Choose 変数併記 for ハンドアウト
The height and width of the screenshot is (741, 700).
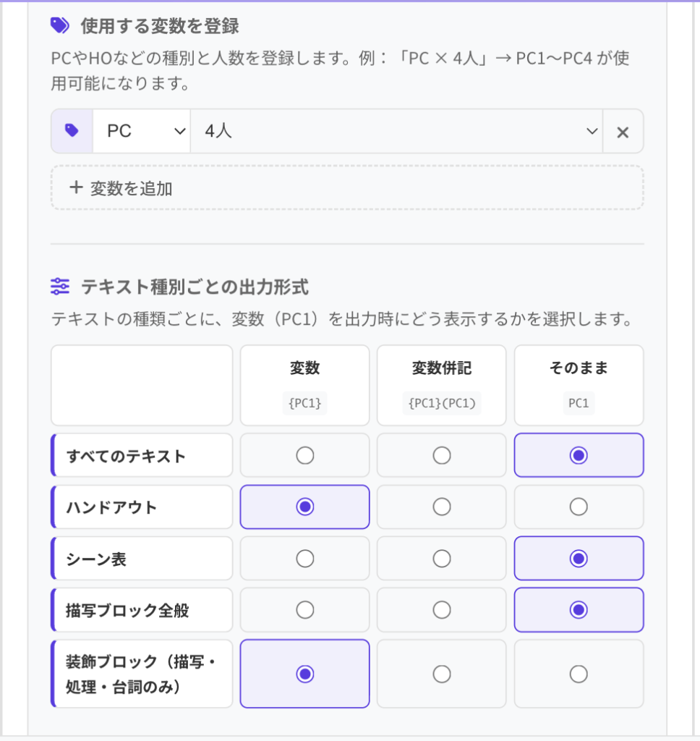[442, 507]
